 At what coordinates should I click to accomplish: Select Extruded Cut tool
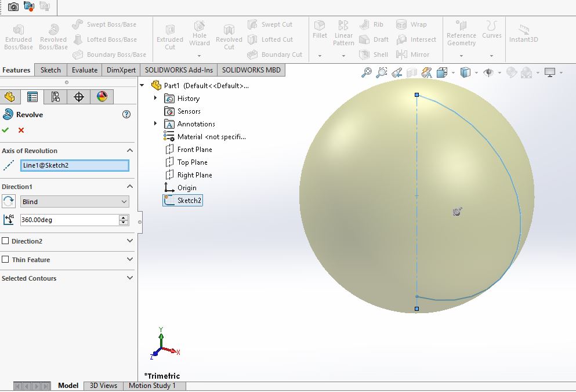click(170, 37)
